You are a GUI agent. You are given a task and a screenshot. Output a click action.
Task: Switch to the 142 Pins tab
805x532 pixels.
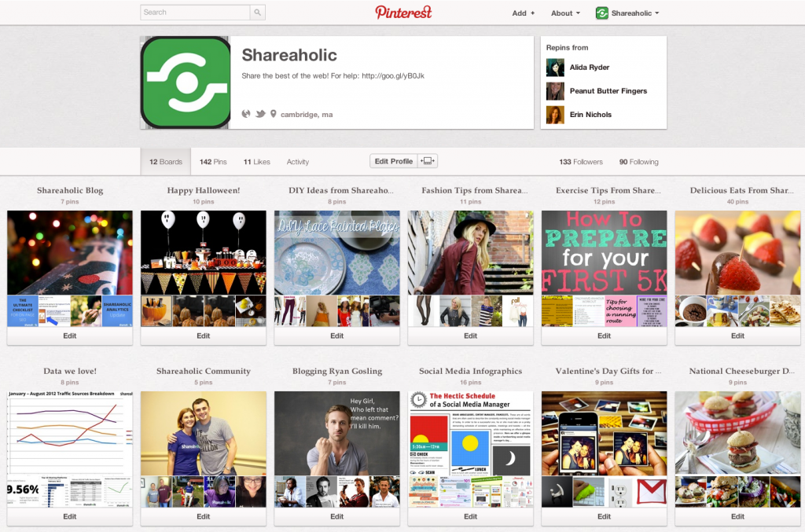click(x=213, y=162)
